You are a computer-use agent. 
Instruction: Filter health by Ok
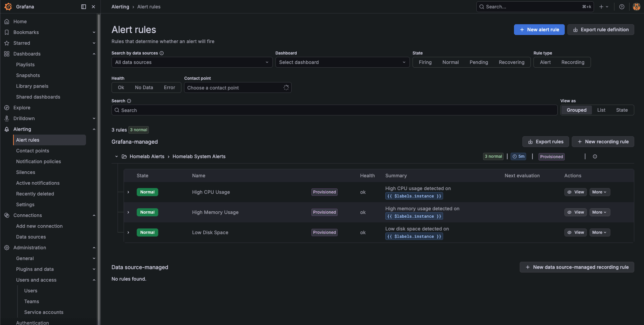pos(121,87)
